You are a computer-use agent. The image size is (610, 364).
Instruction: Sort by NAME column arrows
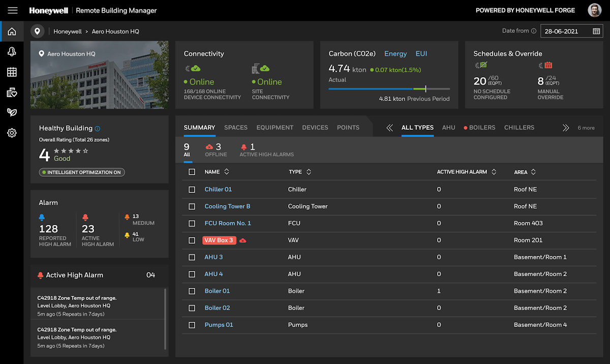pyautogui.click(x=227, y=172)
